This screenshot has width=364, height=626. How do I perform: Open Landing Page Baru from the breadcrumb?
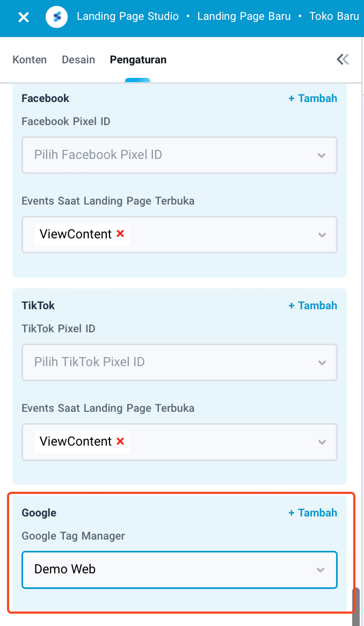(x=244, y=16)
